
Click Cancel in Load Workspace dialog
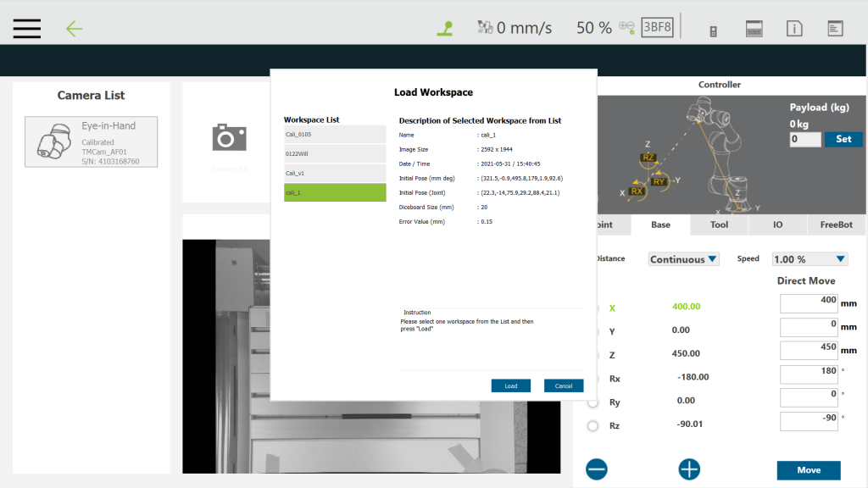(x=564, y=385)
